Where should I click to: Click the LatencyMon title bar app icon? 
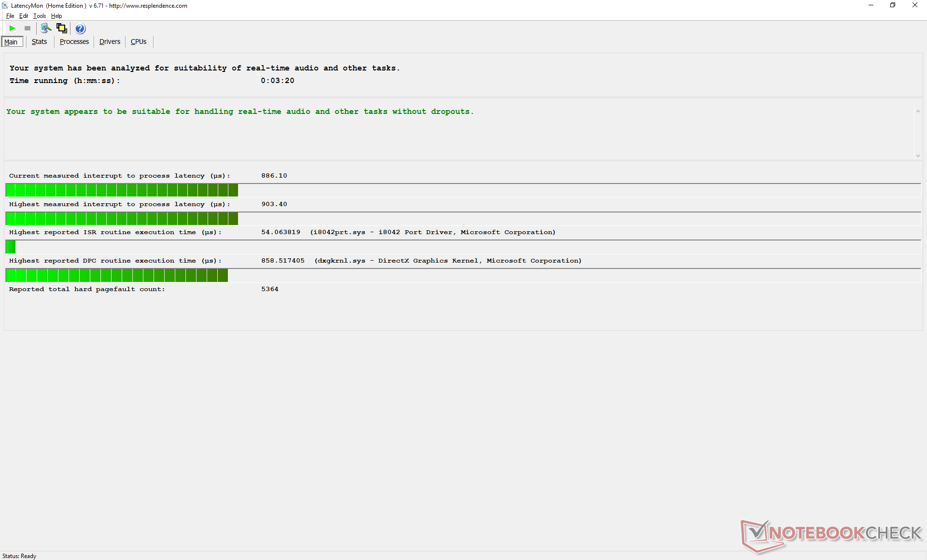point(5,5)
